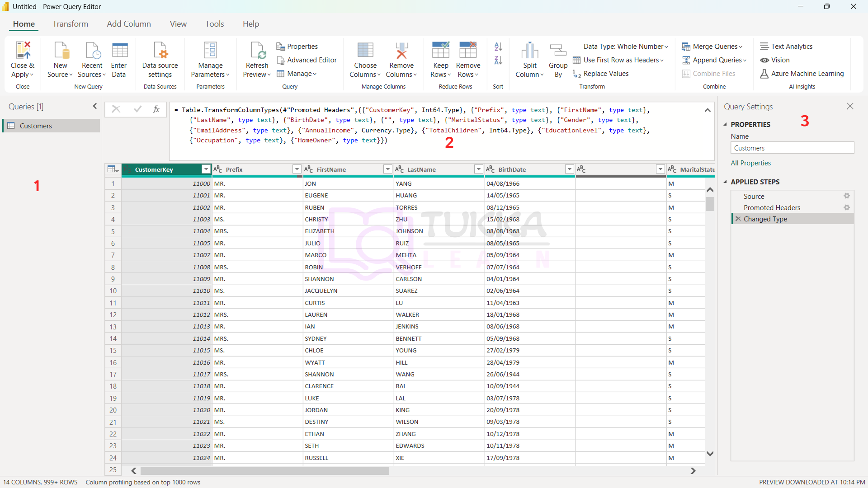
Task: Click the Remove Columns icon
Action: pyautogui.click(x=401, y=50)
